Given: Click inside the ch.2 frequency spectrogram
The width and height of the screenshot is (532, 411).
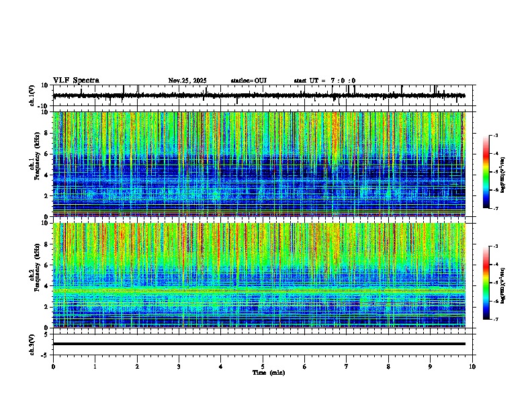Looking at the screenshot, I should (259, 275).
